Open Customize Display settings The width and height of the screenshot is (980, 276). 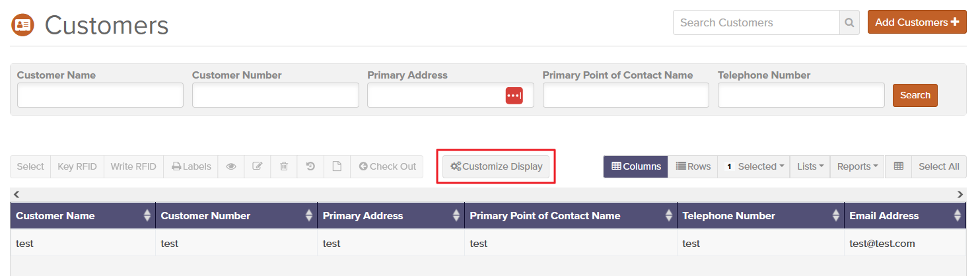coord(496,166)
